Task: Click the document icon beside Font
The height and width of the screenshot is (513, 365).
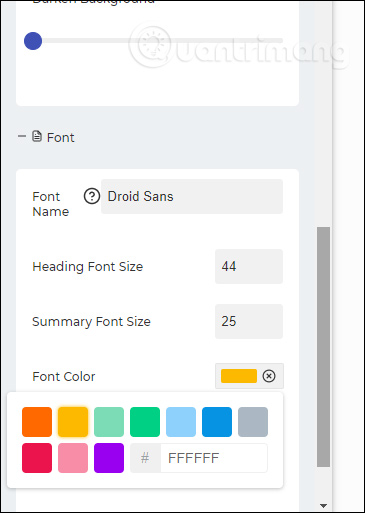Action: point(37,136)
